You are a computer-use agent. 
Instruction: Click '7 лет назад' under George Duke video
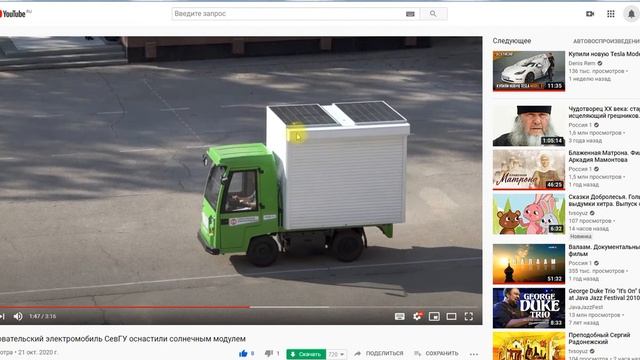click(584, 322)
